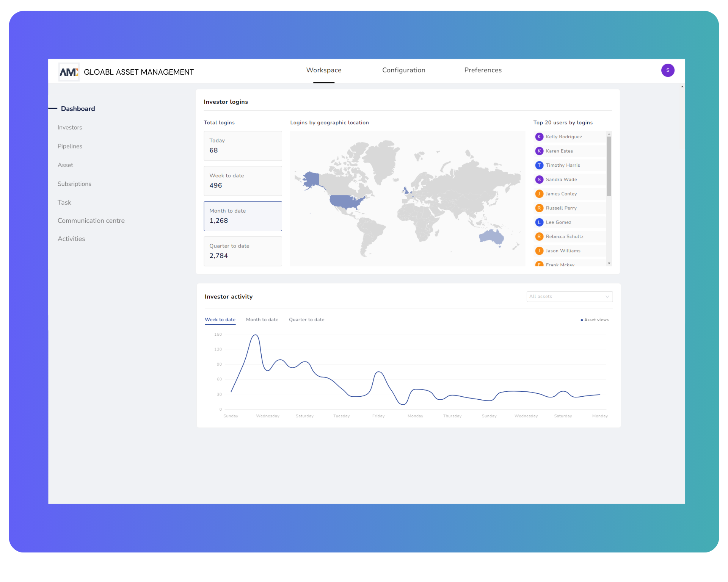The image size is (728, 582).
Task: Open Communication centre in the sidebar
Action: point(91,221)
